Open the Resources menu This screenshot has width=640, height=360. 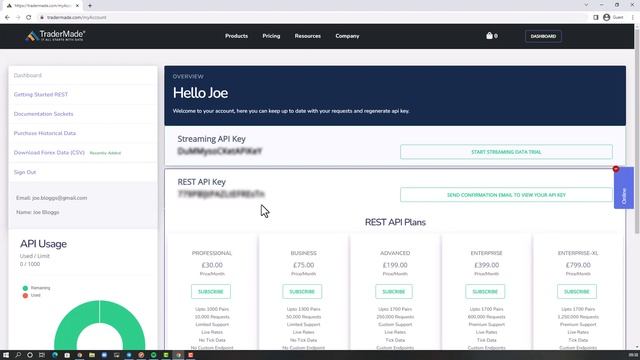tap(308, 36)
